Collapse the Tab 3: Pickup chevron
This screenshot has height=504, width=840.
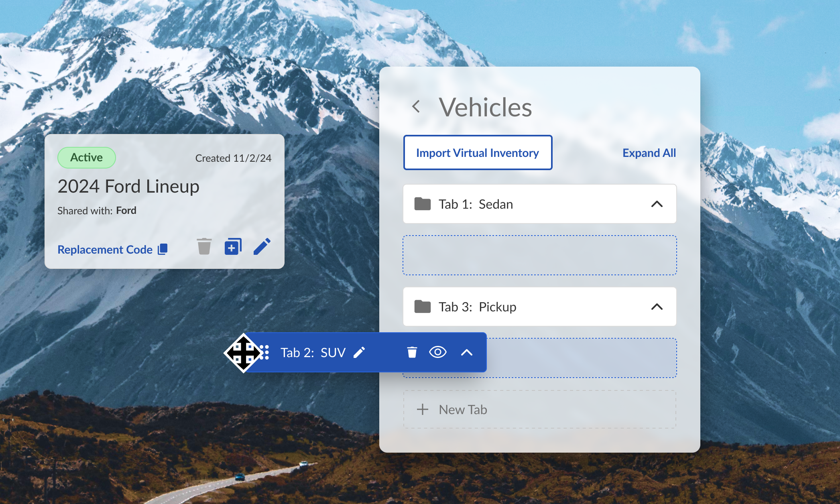tap(657, 307)
